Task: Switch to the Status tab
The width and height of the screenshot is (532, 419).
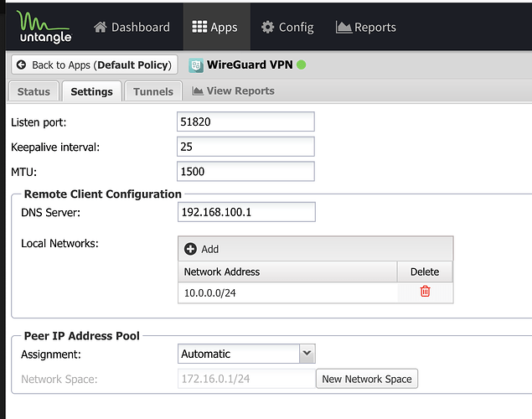Action: click(x=34, y=91)
